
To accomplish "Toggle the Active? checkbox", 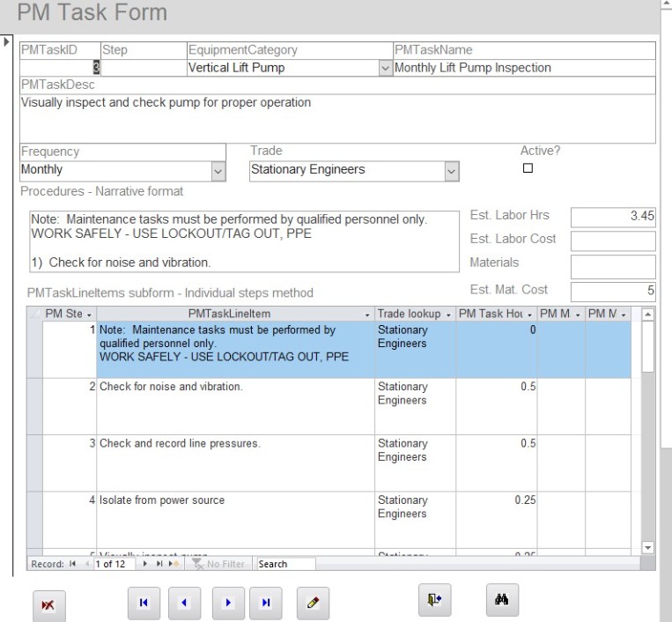I will pyautogui.click(x=528, y=168).
